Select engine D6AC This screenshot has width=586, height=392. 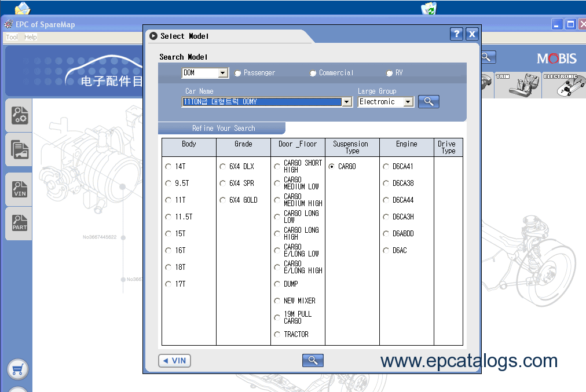386,250
